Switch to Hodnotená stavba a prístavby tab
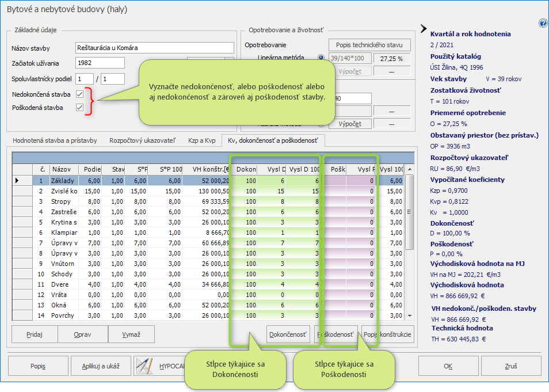Screen dimensions: 549x392 click(x=55, y=140)
